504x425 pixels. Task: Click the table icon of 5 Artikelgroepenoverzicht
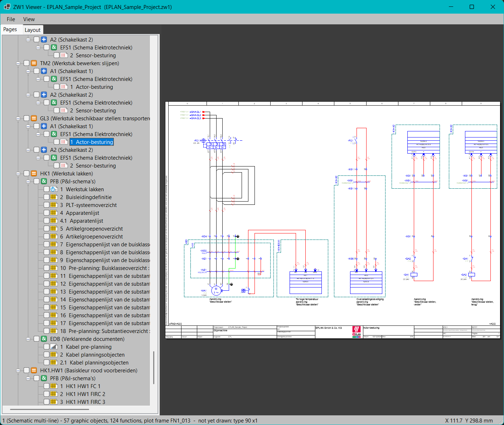[54, 229]
